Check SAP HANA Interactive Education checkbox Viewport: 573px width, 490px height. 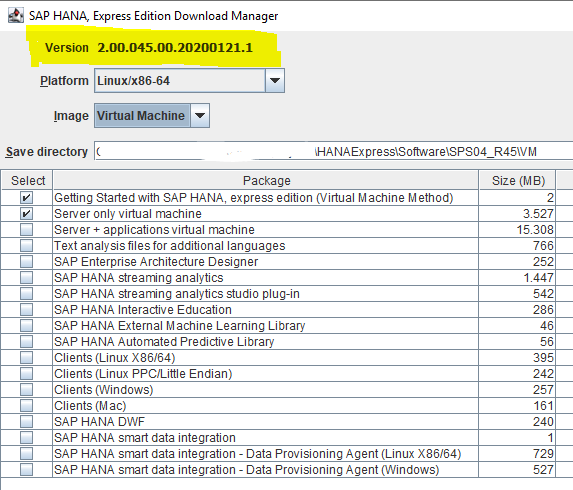click(26, 310)
